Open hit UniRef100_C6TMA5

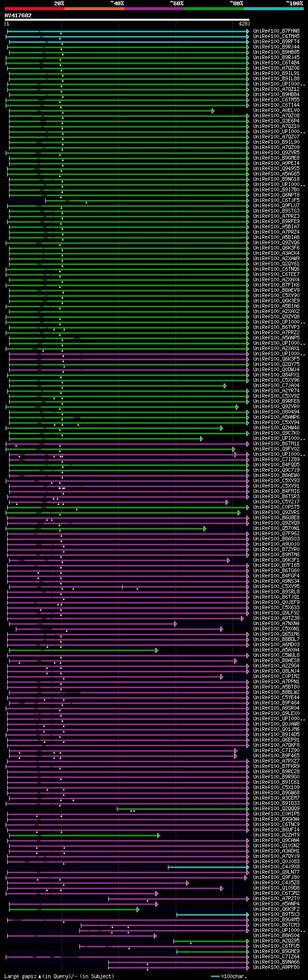[x=276, y=37]
